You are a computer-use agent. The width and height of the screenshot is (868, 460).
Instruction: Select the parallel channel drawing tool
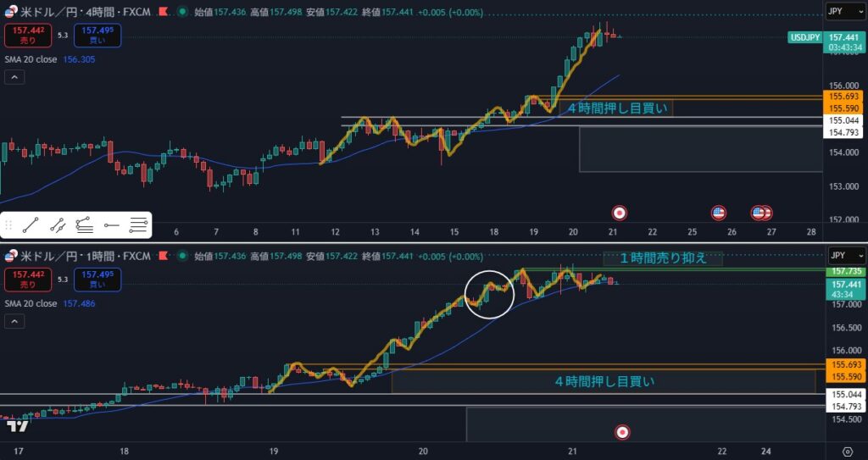pos(84,224)
